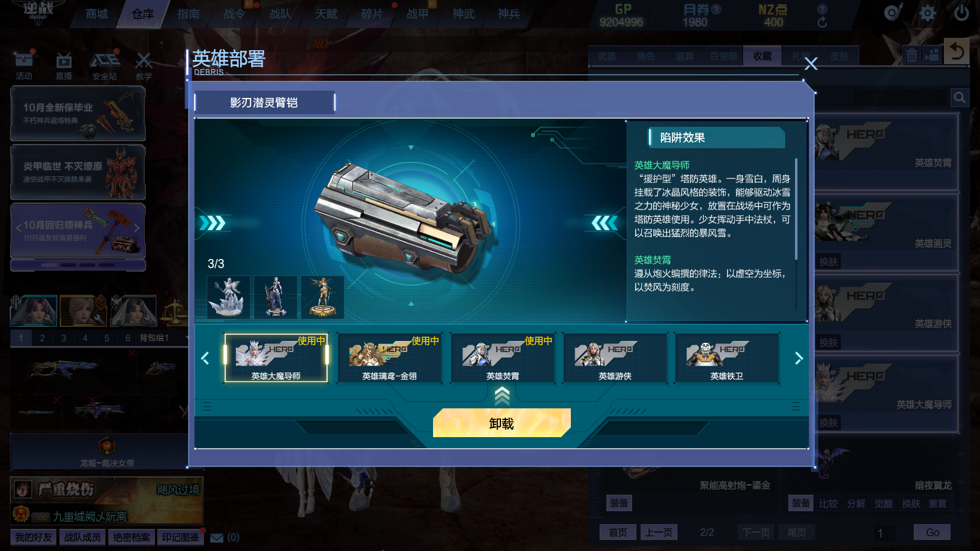
Task: Open the 教学 tutorial icon
Action: tap(144, 66)
